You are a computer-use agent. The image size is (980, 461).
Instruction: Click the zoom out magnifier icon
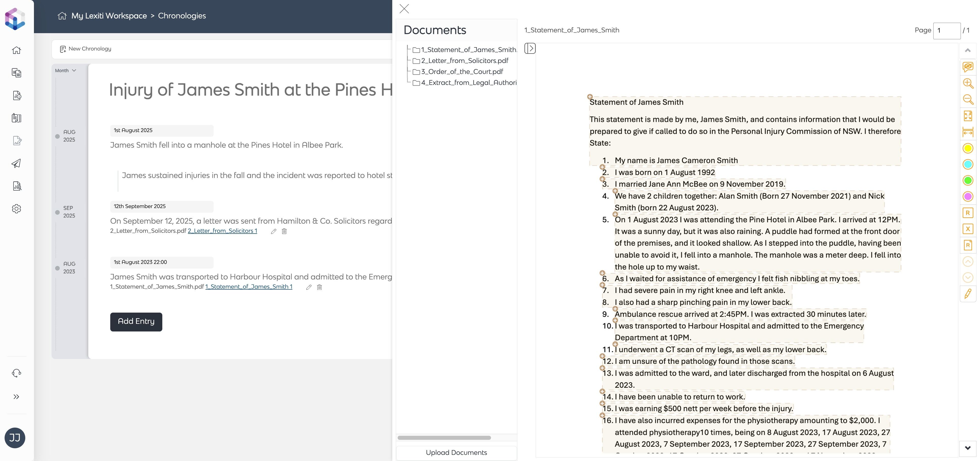point(967,99)
